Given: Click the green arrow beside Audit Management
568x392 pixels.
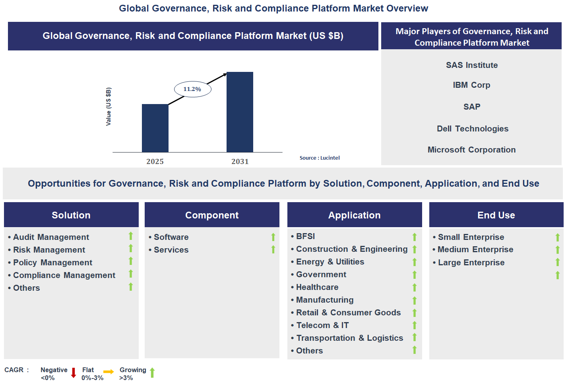Looking at the screenshot, I should (x=130, y=236).
